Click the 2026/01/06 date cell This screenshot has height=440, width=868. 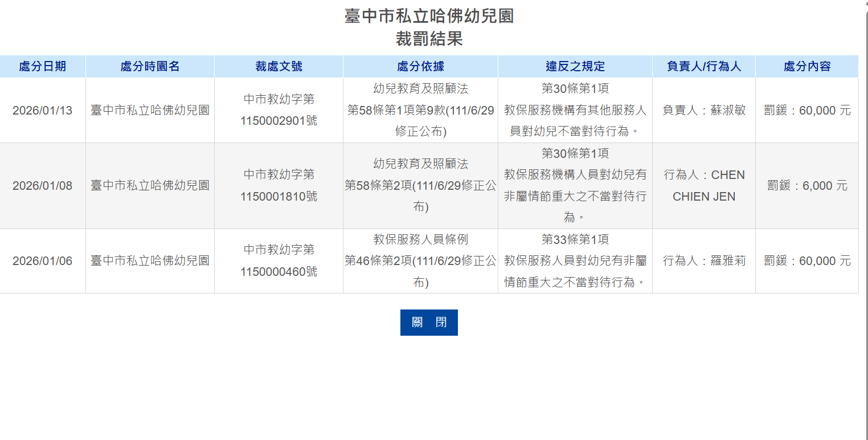click(43, 261)
